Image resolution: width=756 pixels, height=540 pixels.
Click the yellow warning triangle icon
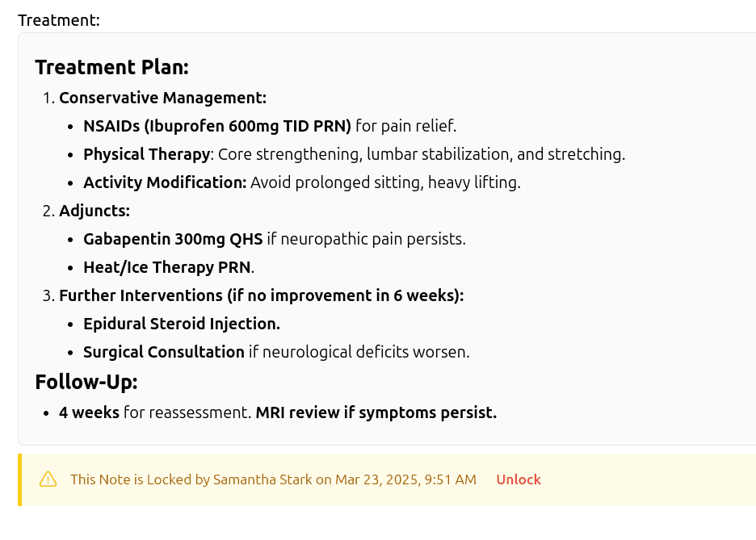click(48, 479)
